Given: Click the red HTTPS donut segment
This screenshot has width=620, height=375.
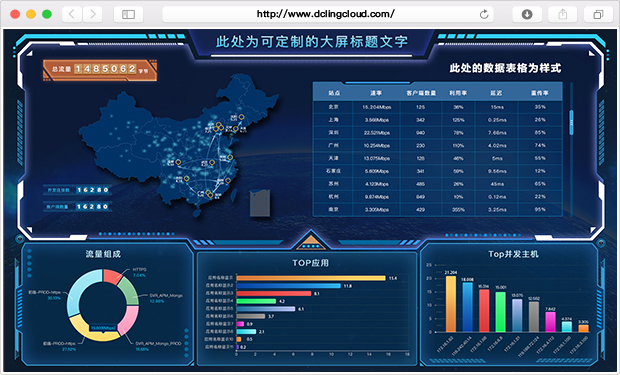Looking at the screenshot, I should 112,277.
